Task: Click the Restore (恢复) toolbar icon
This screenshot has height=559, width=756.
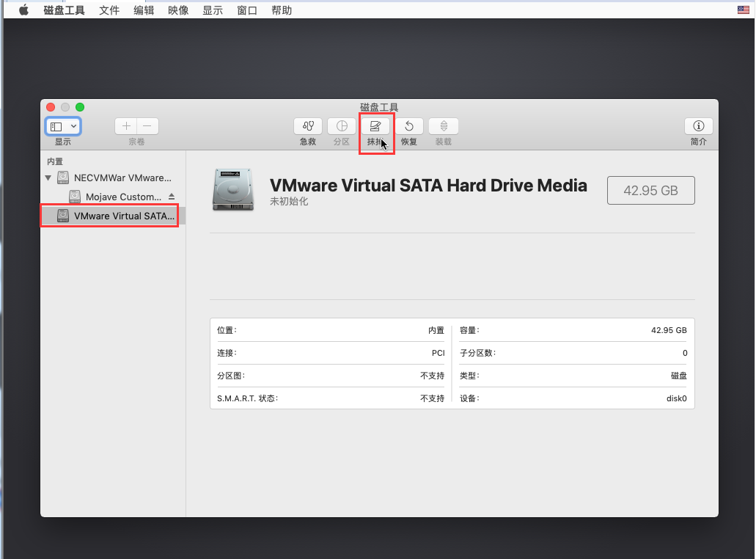Action: tap(409, 126)
